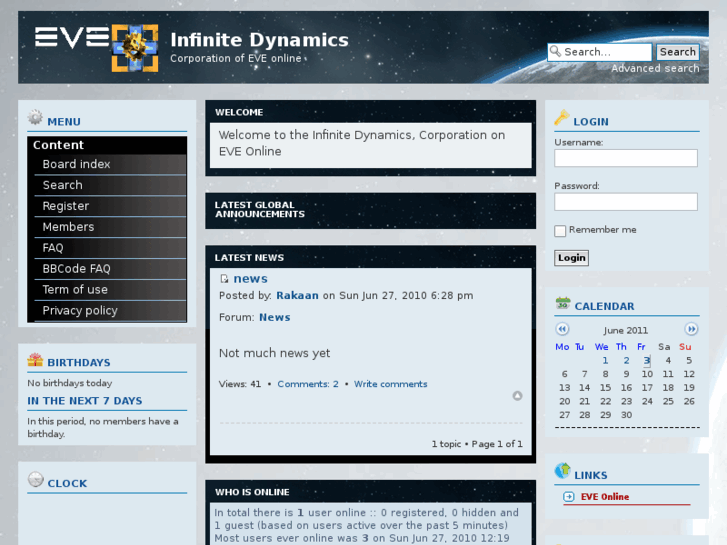Click the June 2011 calendar title

pyautogui.click(x=625, y=330)
